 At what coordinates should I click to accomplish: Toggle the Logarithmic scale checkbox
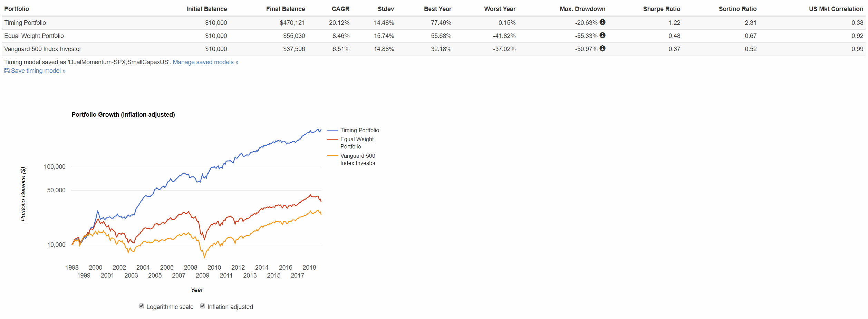point(142,306)
